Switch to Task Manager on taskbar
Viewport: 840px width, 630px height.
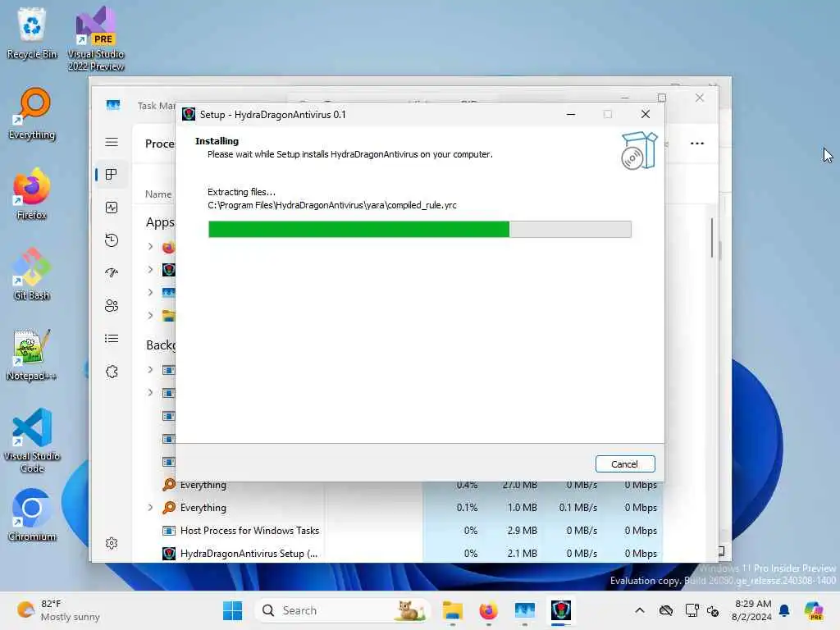coord(524,610)
